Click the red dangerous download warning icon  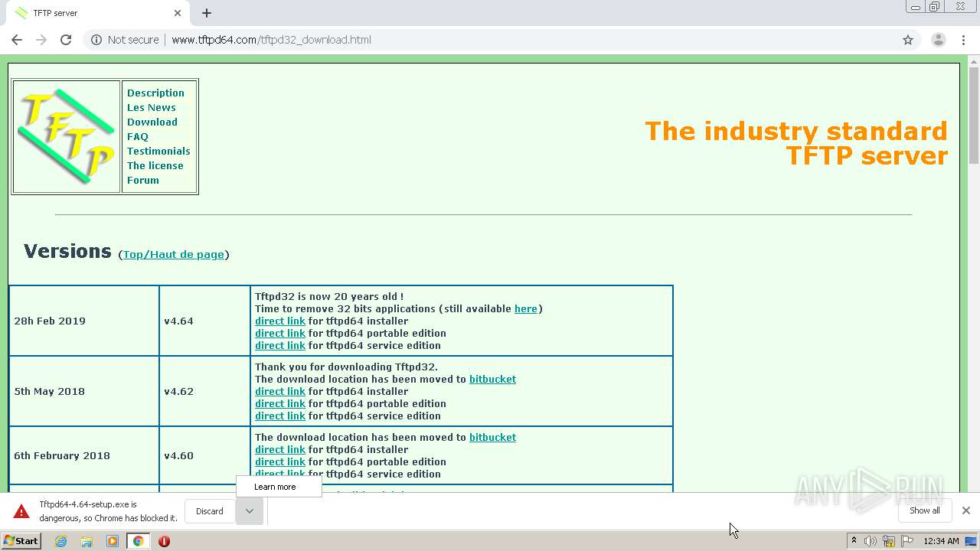[x=21, y=511]
